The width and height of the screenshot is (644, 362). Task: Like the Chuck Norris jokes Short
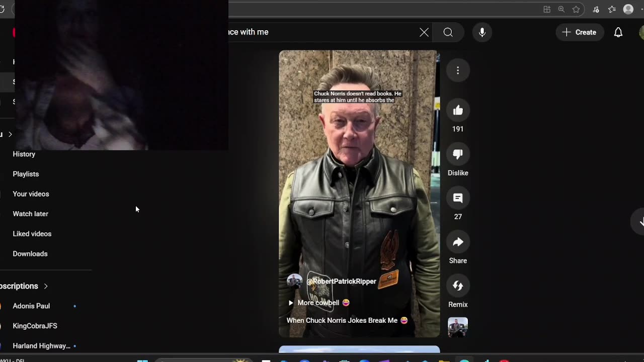(458, 111)
